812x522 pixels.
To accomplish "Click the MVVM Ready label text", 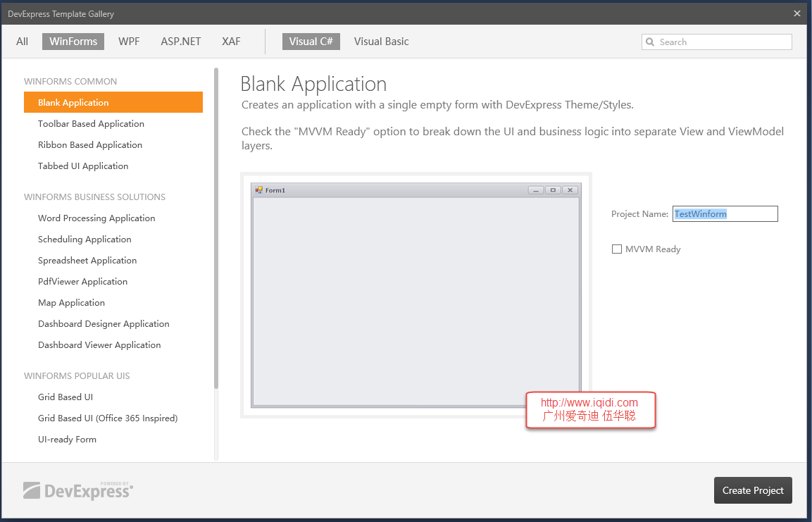I will point(653,249).
